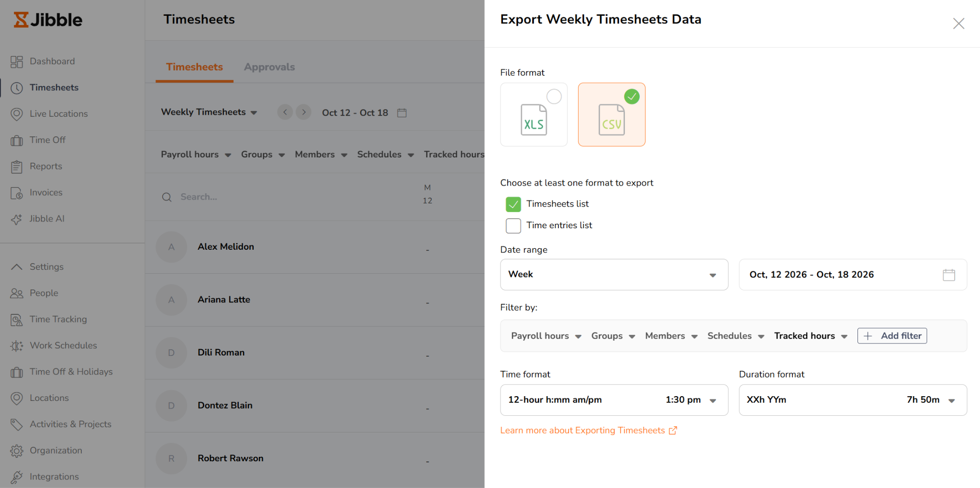
Task: Click Alex Melidon's avatar
Action: tap(171, 247)
